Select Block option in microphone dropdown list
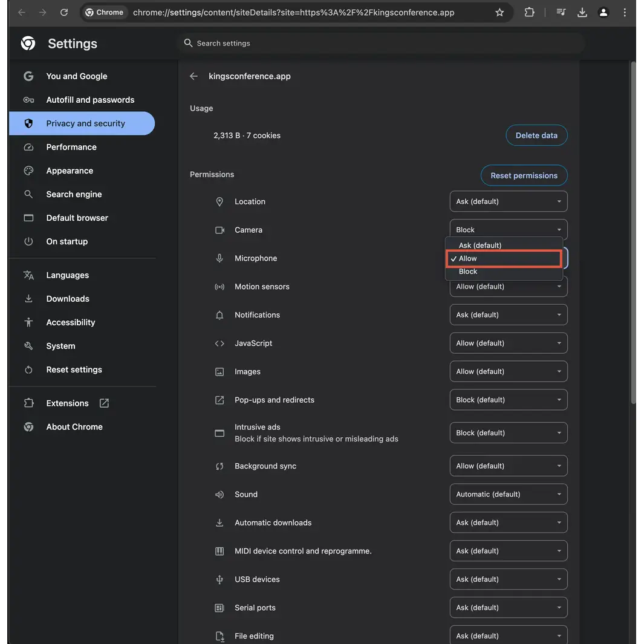Image resolution: width=644 pixels, height=644 pixels. (x=504, y=272)
